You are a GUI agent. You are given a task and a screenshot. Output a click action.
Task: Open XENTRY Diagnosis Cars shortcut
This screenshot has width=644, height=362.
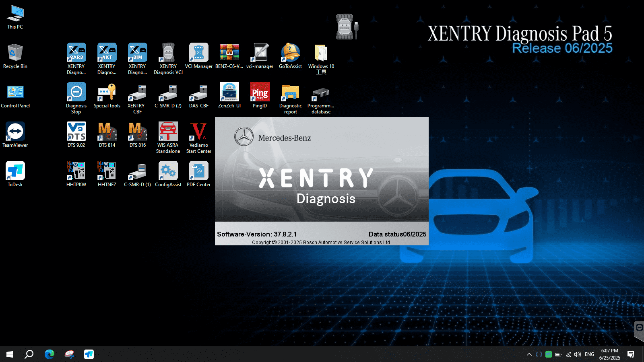76,59
